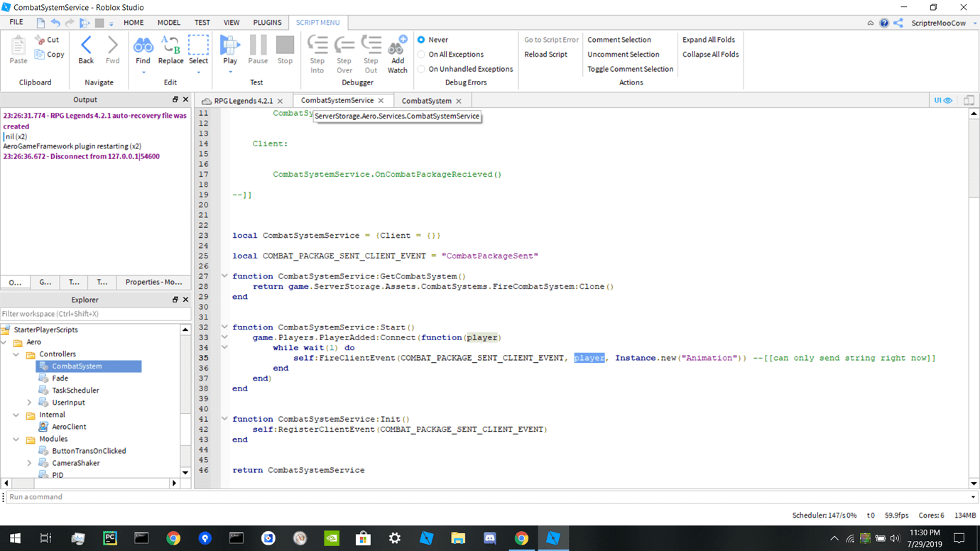This screenshot has height=551, width=980.
Task: Click the Find binoculars icon
Action: [143, 47]
